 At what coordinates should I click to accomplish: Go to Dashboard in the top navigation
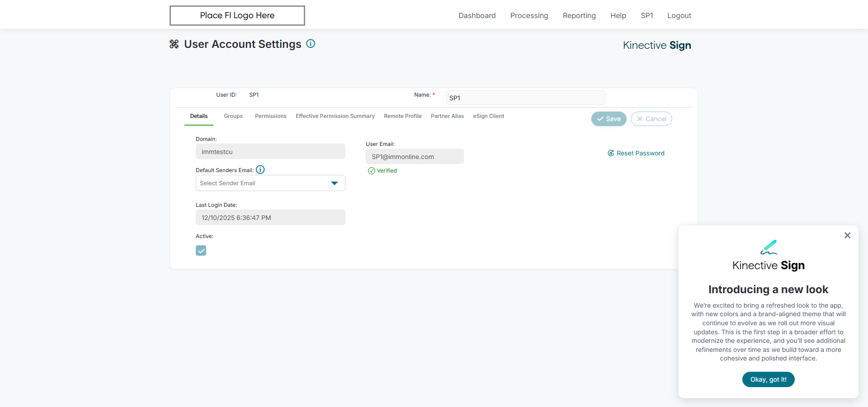[x=477, y=15]
